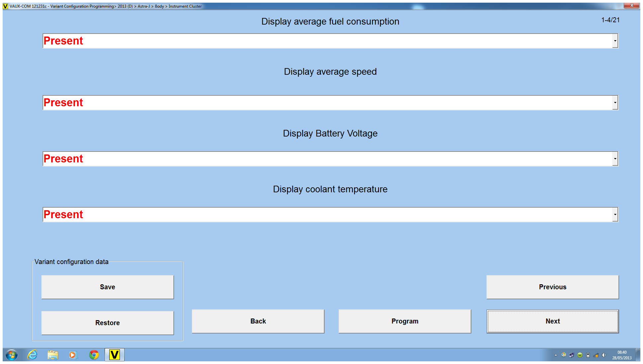Screen dimensions: 643x364
Task: Open Windows Media Player taskbar icon
Action: (x=73, y=355)
